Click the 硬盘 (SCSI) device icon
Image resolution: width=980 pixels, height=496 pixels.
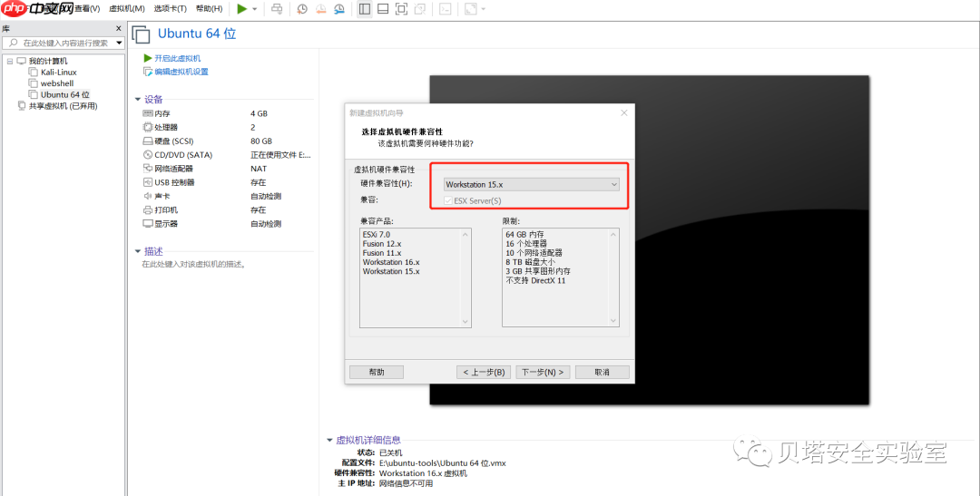[148, 141]
